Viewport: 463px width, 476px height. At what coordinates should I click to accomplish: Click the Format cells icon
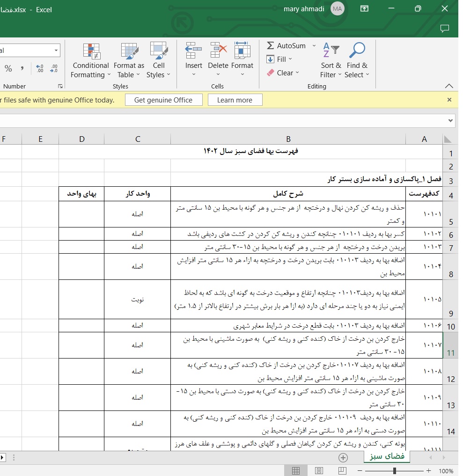(x=242, y=51)
